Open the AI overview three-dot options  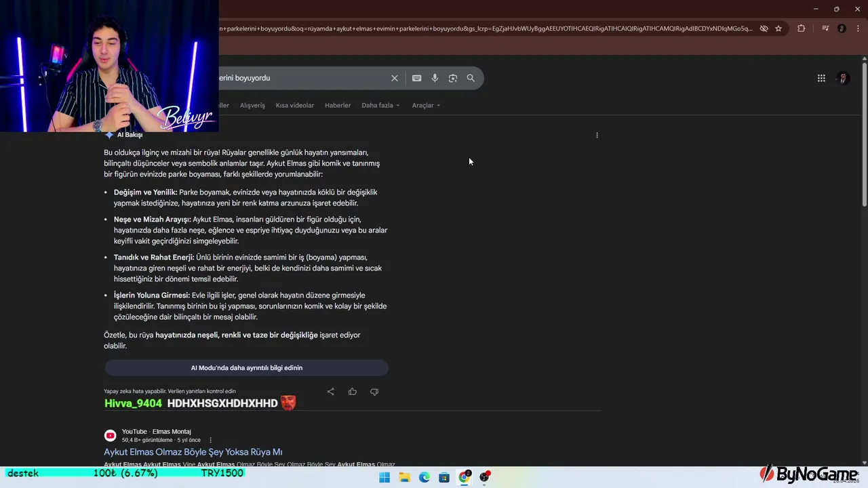pyautogui.click(x=597, y=135)
